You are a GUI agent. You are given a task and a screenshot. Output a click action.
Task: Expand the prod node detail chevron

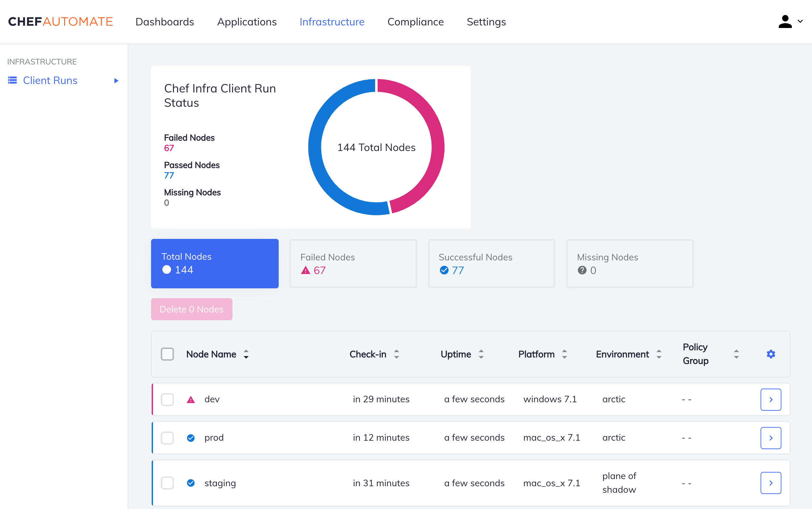[x=771, y=438]
